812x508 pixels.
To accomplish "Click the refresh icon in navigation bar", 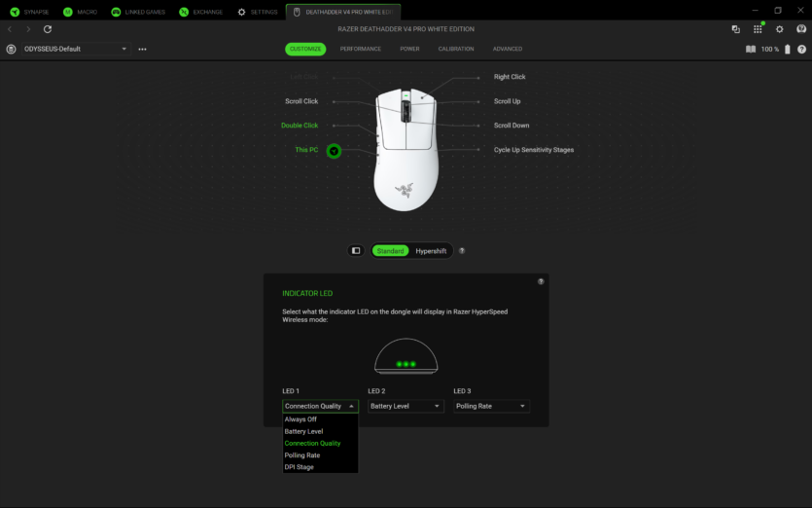I will [x=48, y=29].
